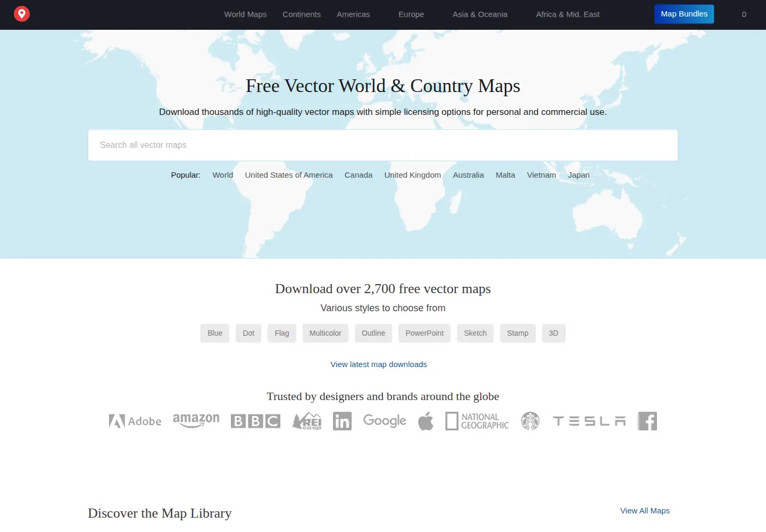Viewport: 766px width, 532px height.
Task: Open United States of America maps
Action: [x=289, y=175]
